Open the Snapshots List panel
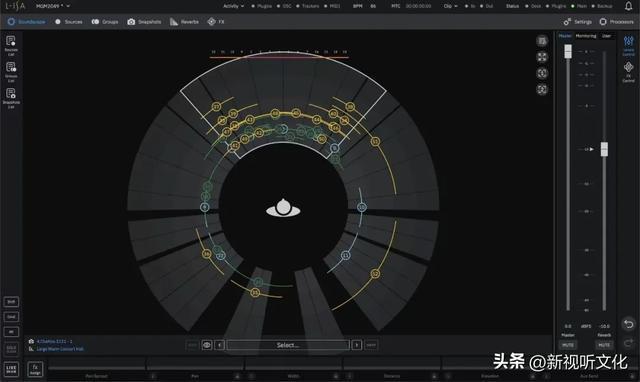This screenshot has width=640, height=382. [11, 98]
